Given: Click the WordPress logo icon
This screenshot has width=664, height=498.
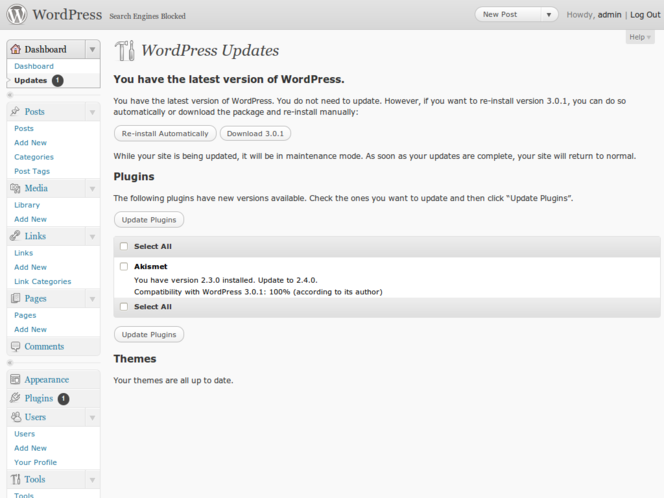Looking at the screenshot, I should tap(16, 15).
